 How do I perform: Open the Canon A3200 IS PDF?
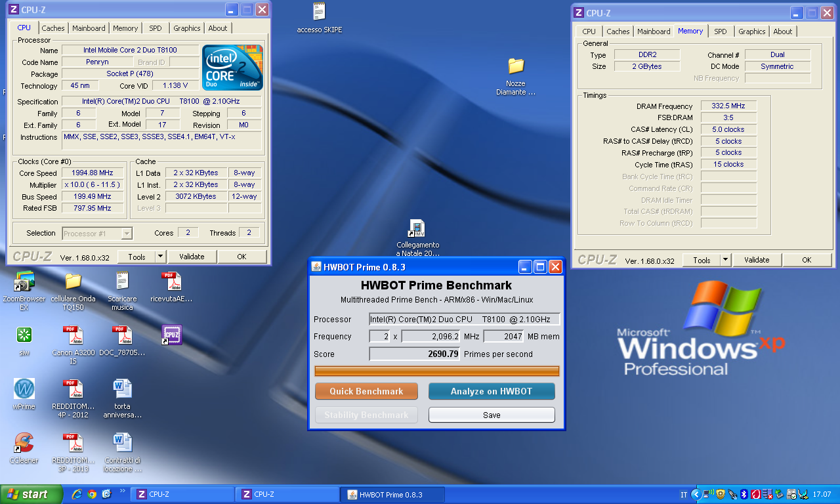(x=73, y=335)
